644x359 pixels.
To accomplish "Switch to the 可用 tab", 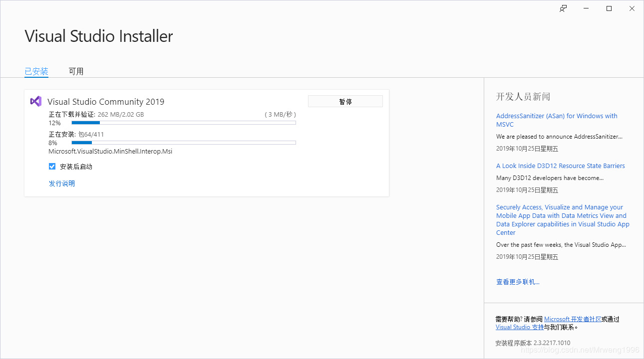I will coord(76,71).
